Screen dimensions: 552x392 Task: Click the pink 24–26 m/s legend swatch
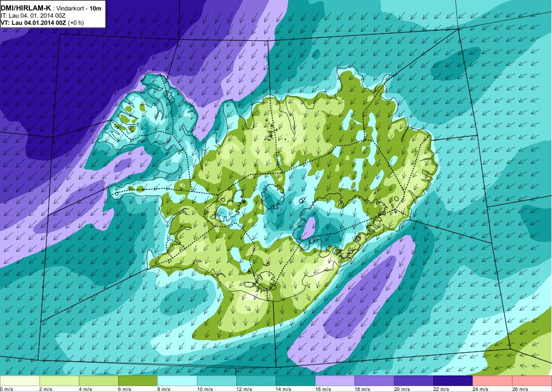[493, 381]
